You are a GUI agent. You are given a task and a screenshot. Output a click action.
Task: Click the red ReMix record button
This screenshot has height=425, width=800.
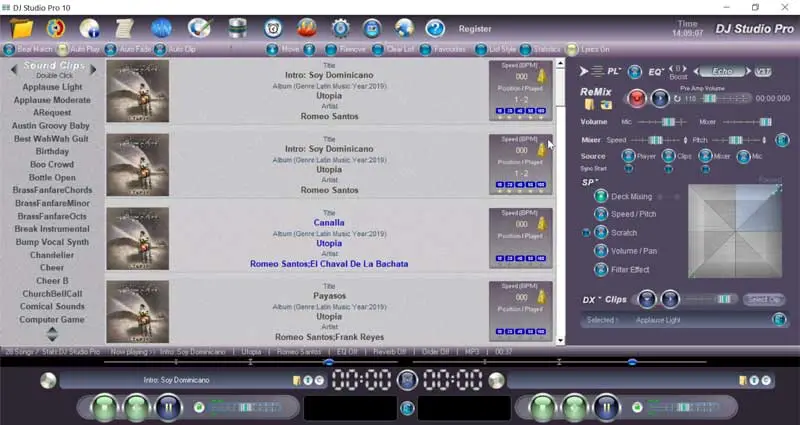pyautogui.click(x=636, y=98)
